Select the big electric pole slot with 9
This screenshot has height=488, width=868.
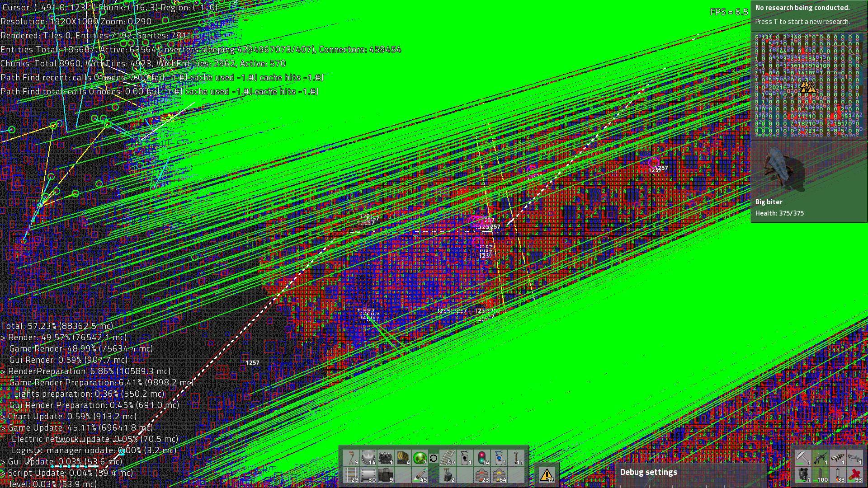click(x=351, y=458)
